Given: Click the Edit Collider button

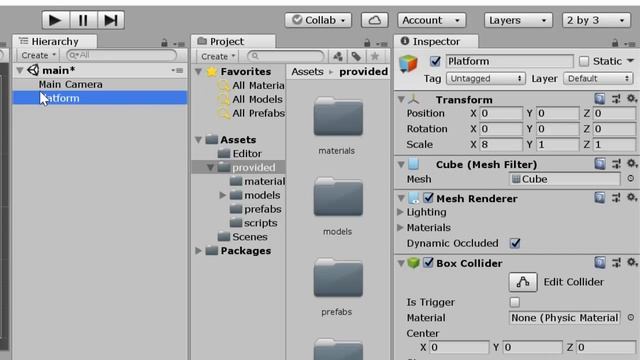Looking at the screenshot, I should [523, 282].
